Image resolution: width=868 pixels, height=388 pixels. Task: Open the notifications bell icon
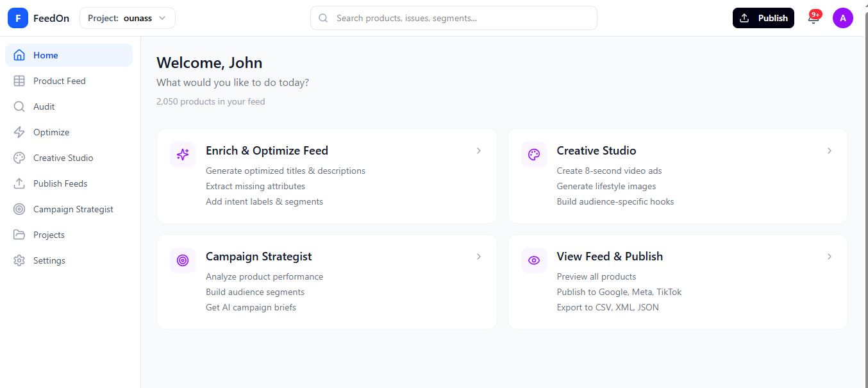[814, 18]
